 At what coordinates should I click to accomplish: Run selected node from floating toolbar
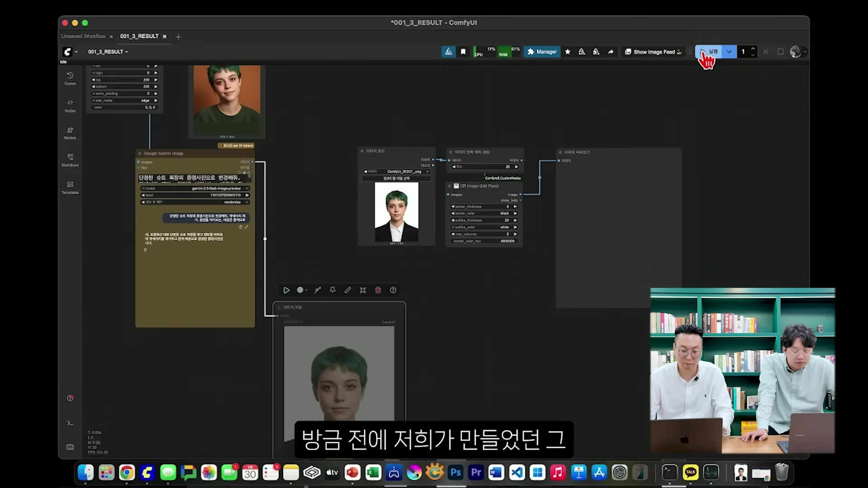point(286,290)
